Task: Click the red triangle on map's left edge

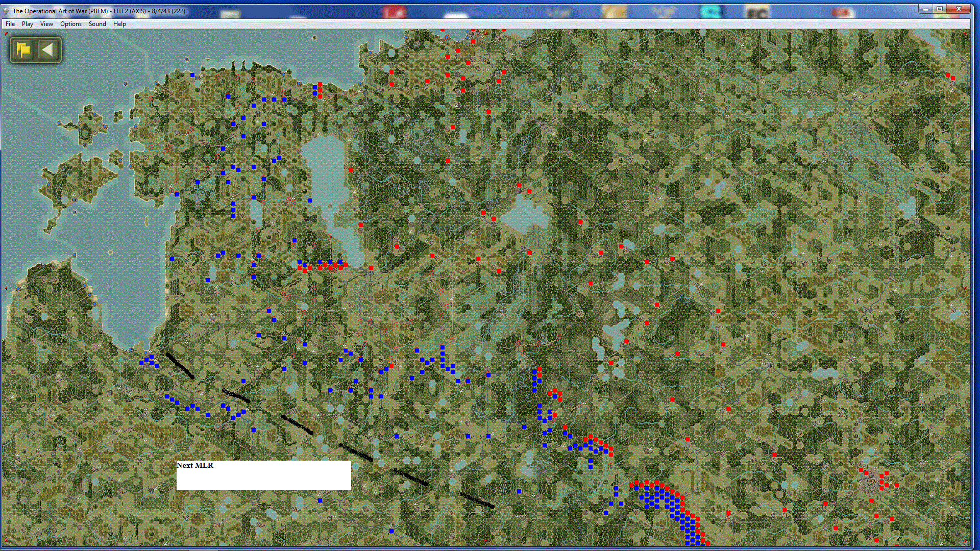Action: (x=6, y=288)
